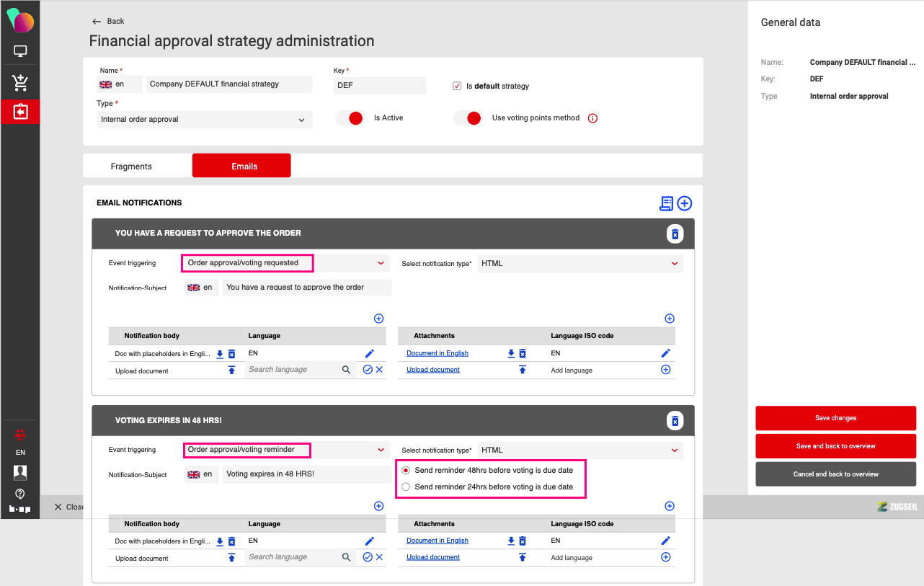Toggle the 'Use voting points method' switch

pos(468,118)
